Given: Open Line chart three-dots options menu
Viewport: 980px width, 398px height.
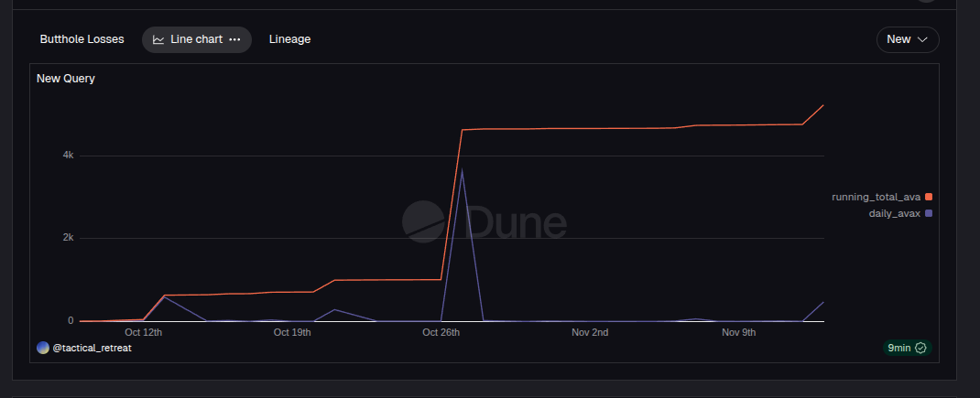Looking at the screenshot, I should coord(234,39).
